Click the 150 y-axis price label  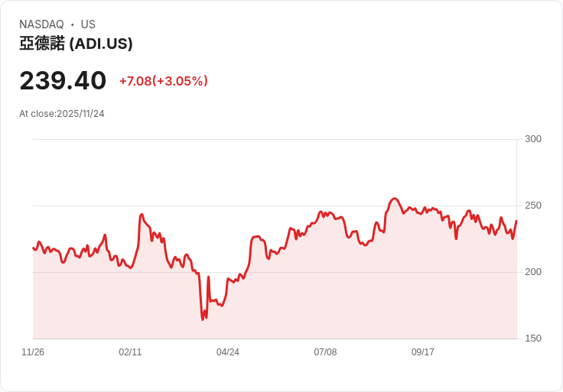533,339
